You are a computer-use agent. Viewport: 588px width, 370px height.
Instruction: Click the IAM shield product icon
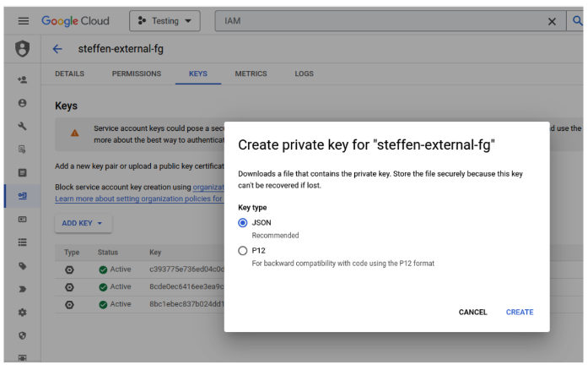pos(23,49)
